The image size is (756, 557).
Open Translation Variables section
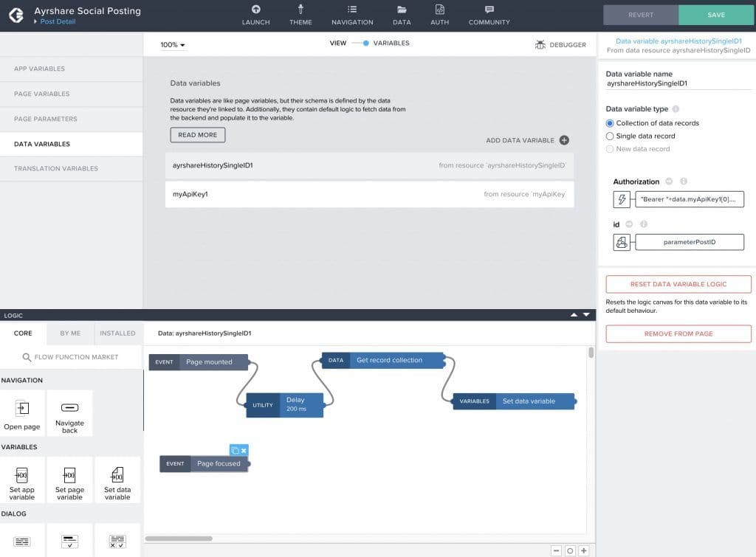[72, 169]
